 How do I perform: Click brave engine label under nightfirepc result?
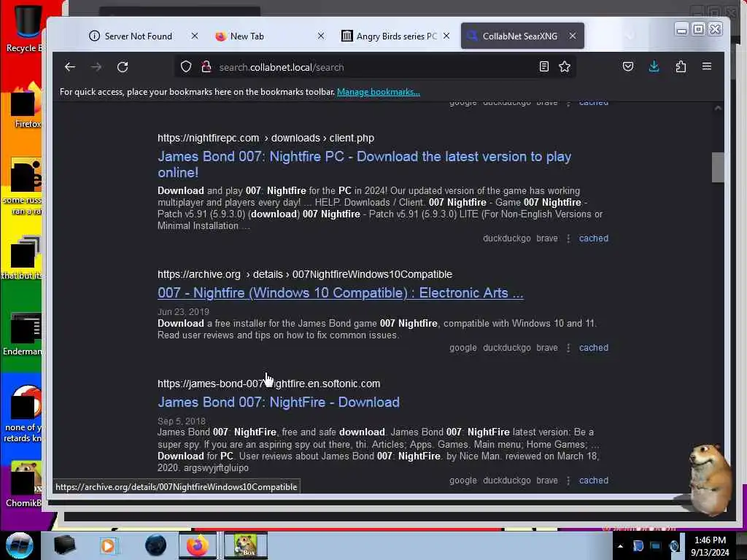pyautogui.click(x=547, y=238)
